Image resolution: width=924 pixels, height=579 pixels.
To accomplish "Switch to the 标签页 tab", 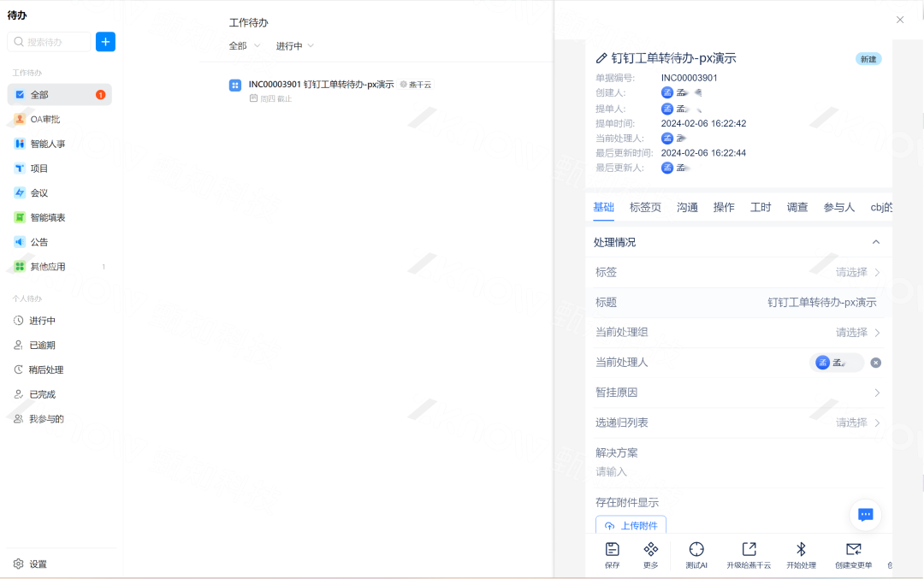I will (645, 207).
